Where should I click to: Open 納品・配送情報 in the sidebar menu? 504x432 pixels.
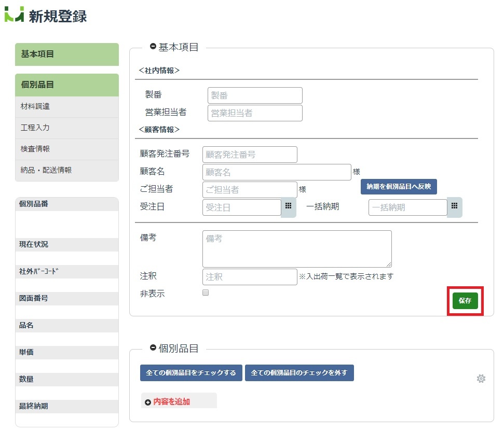pos(67,170)
